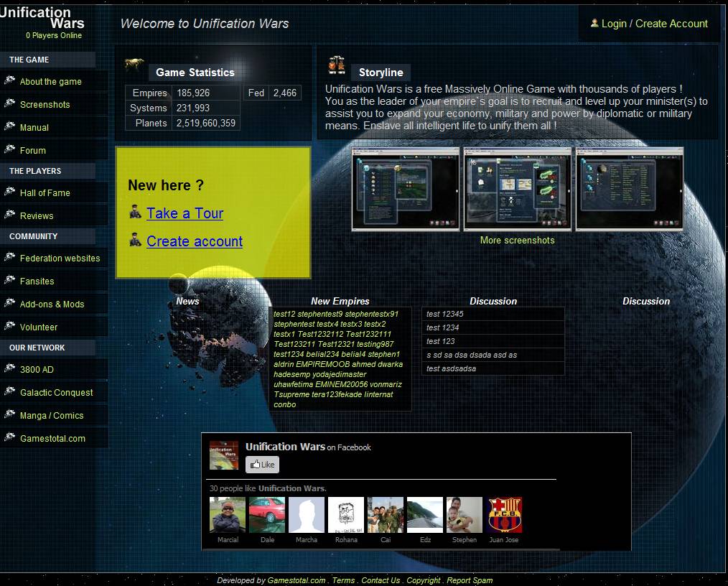This screenshot has width=728, height=586.
Task: Click the spaceship icon next to Manual
Action: (9, 126)
